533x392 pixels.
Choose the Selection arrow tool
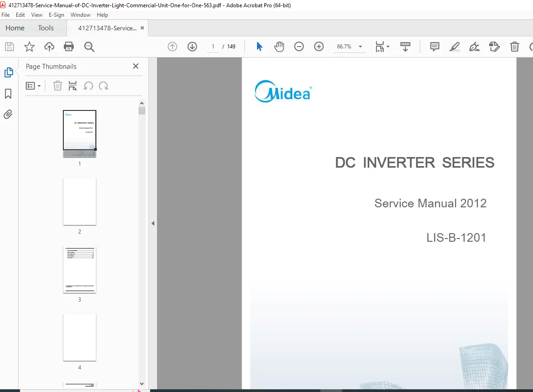pyautogui.click(x=259, y=47)
